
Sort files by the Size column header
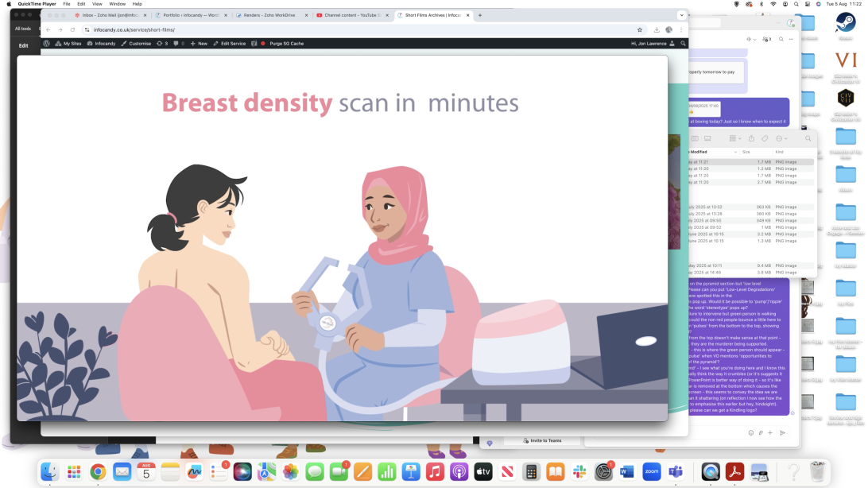click(746, 151)
